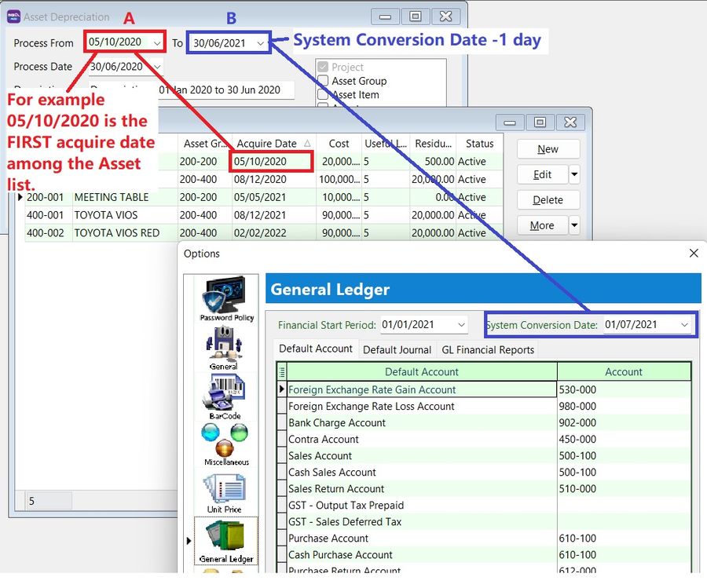Switch to the Default Journal tab
The image size is (707, 588).
point(397,350)
